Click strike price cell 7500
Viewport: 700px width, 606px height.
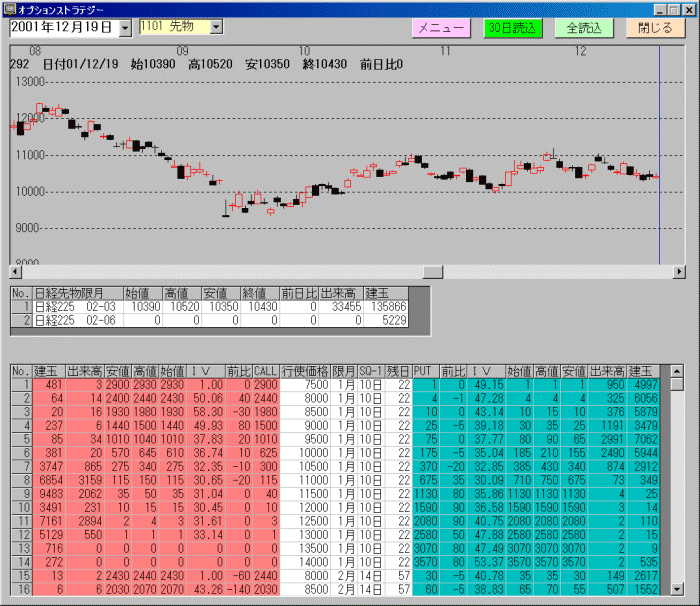click(x=305, y=384)
